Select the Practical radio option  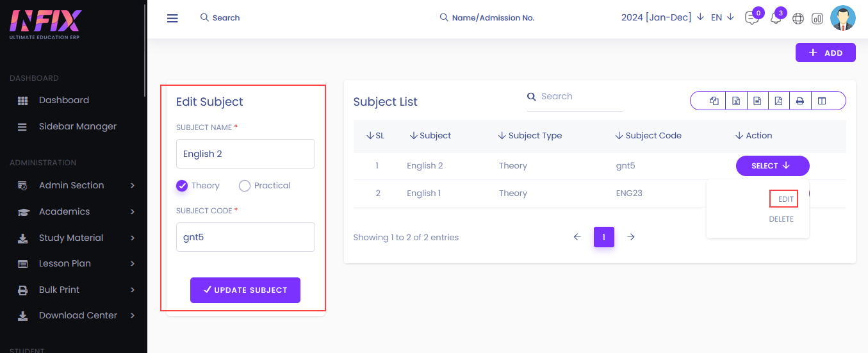coord(265,186)
